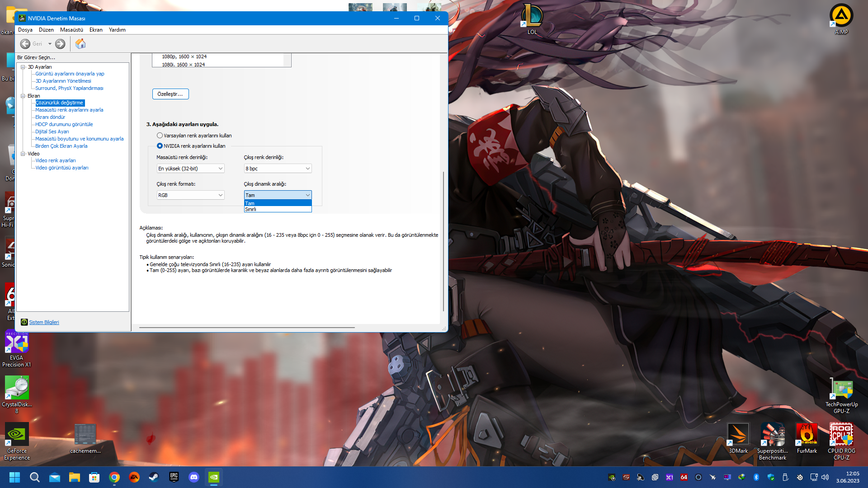This screenshot has width=868, height=488.
Task: Open GeForce Experience desktop icon
Action: (17, 435)
